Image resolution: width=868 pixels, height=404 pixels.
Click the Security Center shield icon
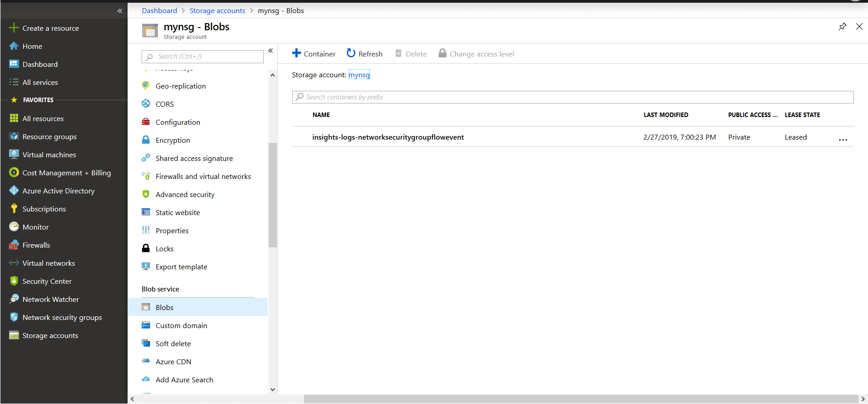pos(14,281)
